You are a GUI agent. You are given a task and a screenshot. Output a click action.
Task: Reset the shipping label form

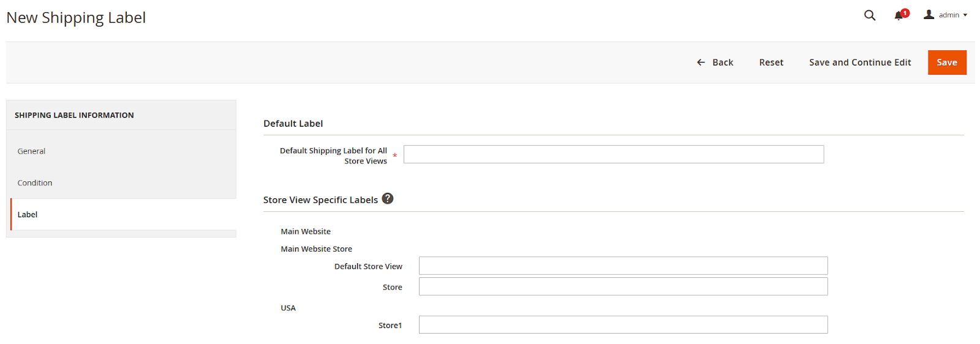[771, 62]
